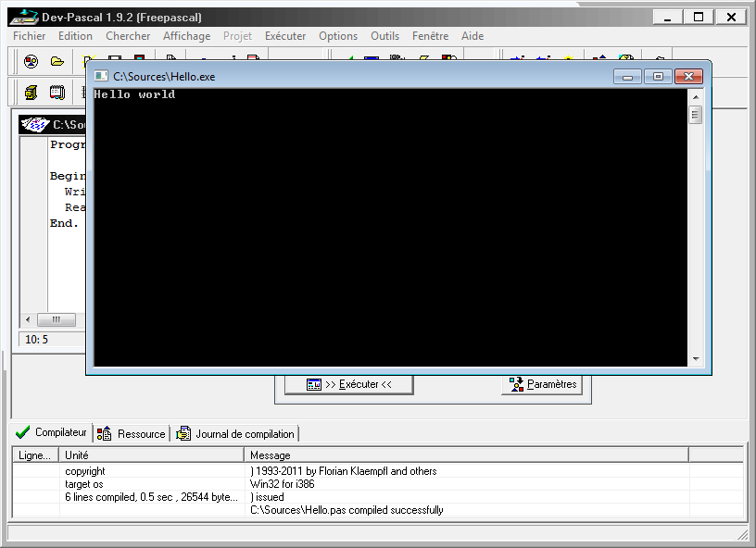Click the Unité column header

152,455
